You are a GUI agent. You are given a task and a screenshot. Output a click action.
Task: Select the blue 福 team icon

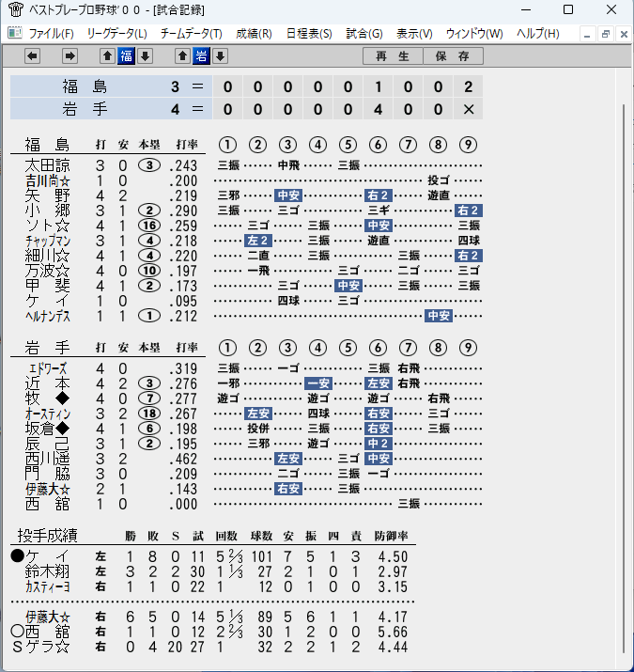pos(127,56)
